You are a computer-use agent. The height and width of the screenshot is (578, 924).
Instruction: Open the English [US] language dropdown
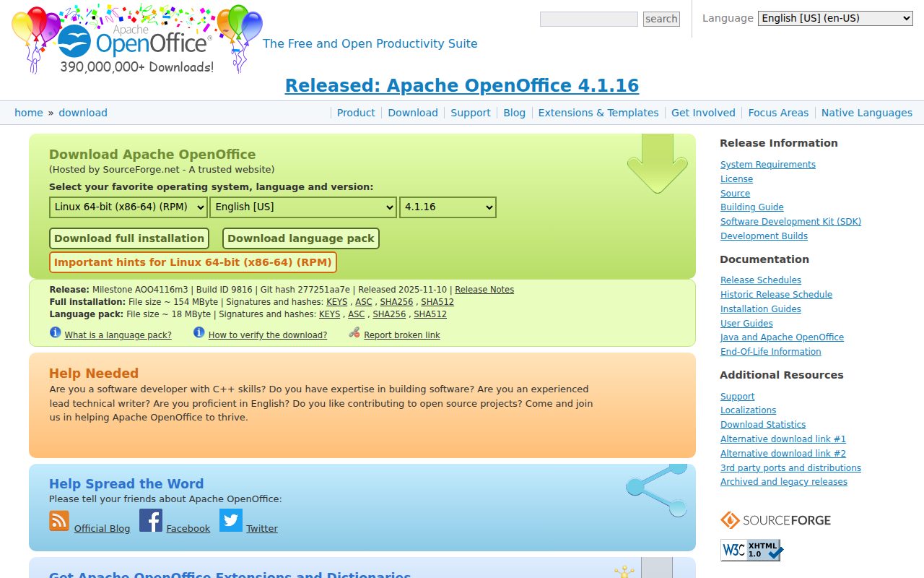click(x=303, y=207)
